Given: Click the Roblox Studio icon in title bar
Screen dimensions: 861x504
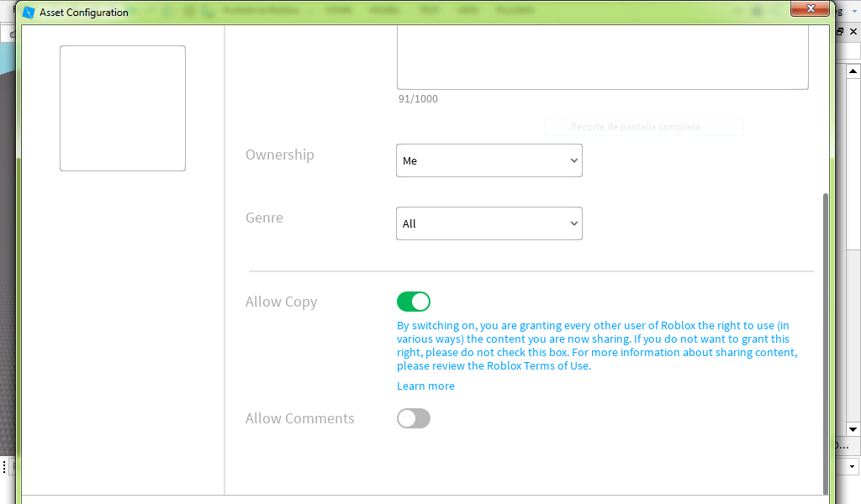Looking at the screenshot, I should (29, 13).
